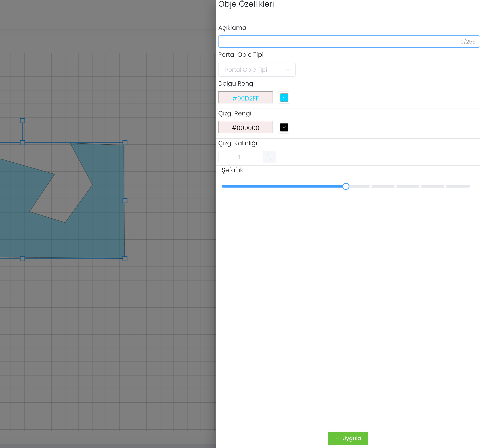Click the Çizgi Kalınlığı number field

240,157
